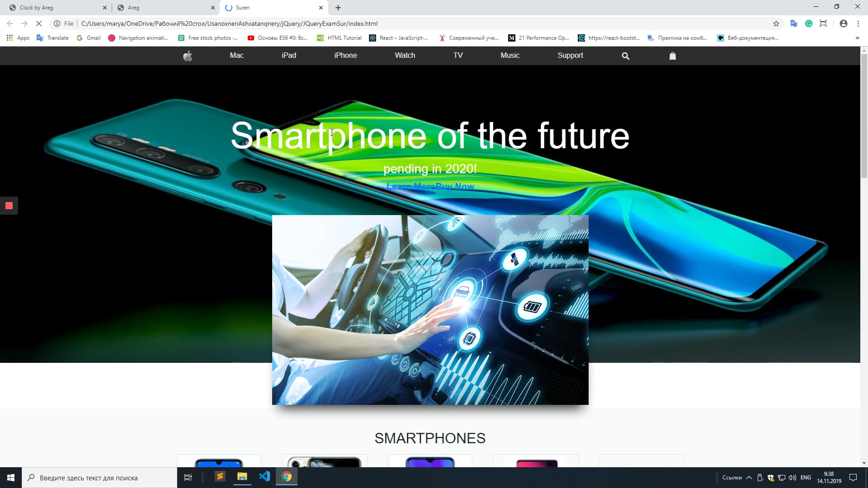Open the Music menu item
Viewport: 868px width, 488px height.
tap(510, 55)
